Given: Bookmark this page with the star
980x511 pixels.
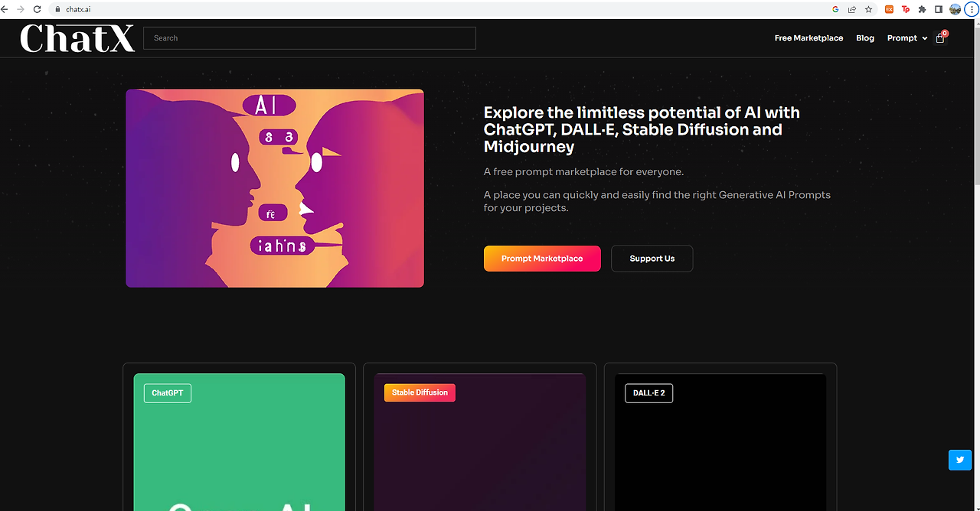Looking at the screenshot, I should click(868, 9).
